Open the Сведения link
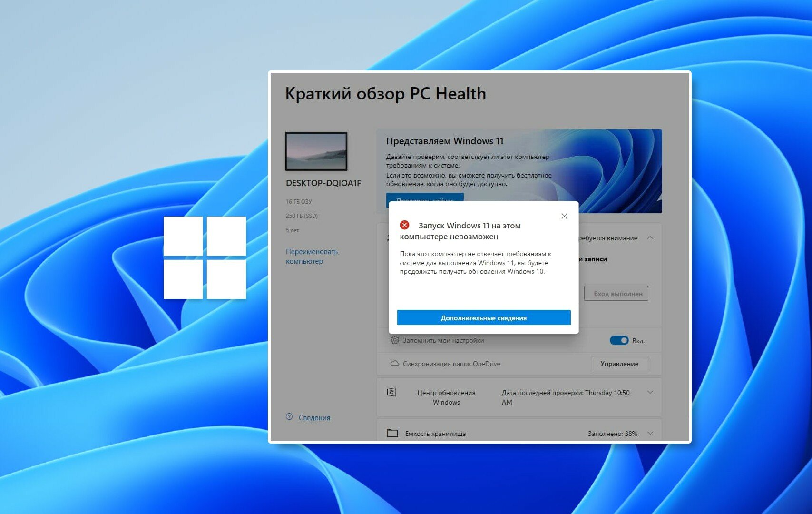 [314, 417]
